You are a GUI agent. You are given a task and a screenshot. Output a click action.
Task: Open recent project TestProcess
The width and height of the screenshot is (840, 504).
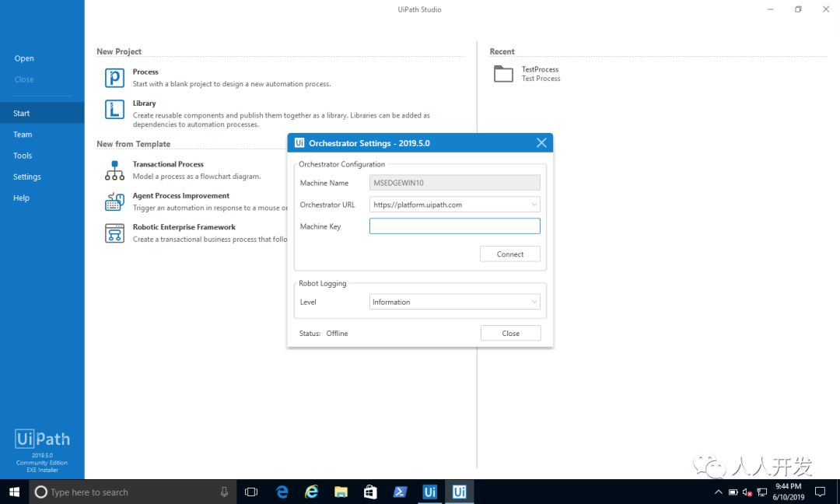click(x=540, y=70)
